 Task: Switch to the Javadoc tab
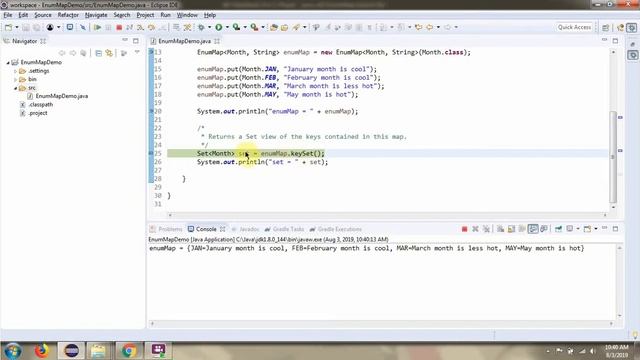point(245,229)
